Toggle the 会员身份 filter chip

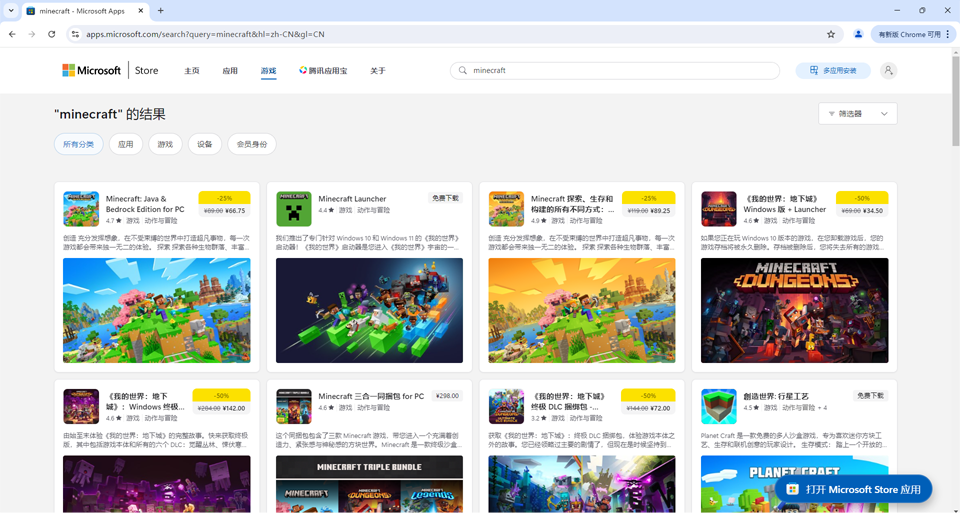click(x=252, y=144)
